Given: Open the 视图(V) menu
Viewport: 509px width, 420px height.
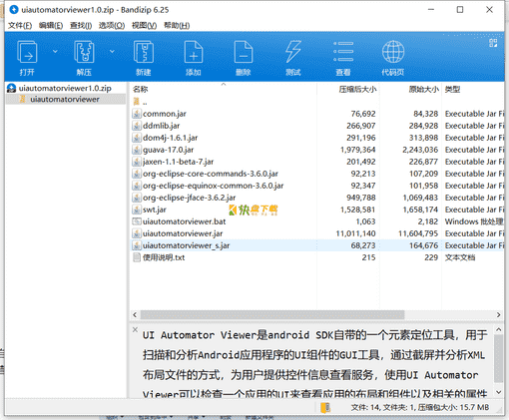Looking at the screenshot, I should [x=144, y=25].
